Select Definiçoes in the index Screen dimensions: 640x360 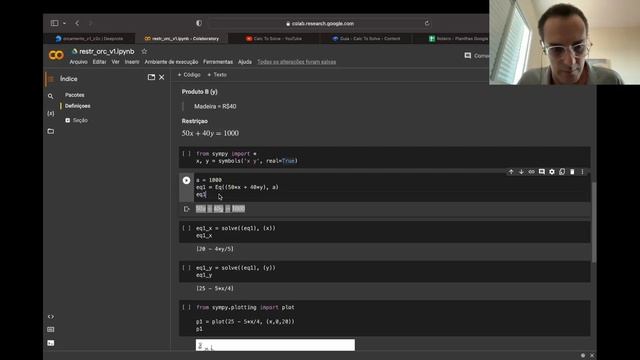[78, 106]
